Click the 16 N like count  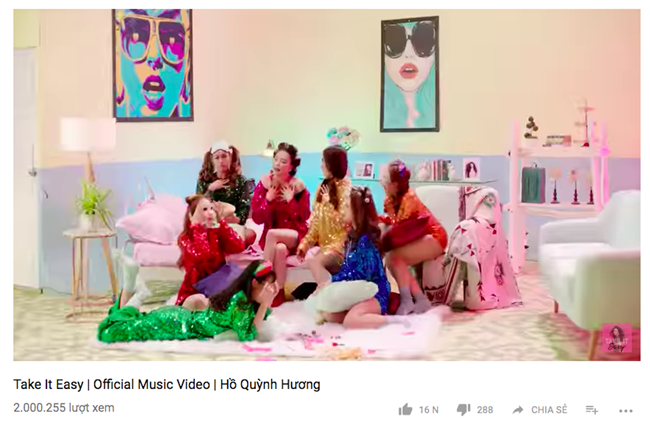429,410
